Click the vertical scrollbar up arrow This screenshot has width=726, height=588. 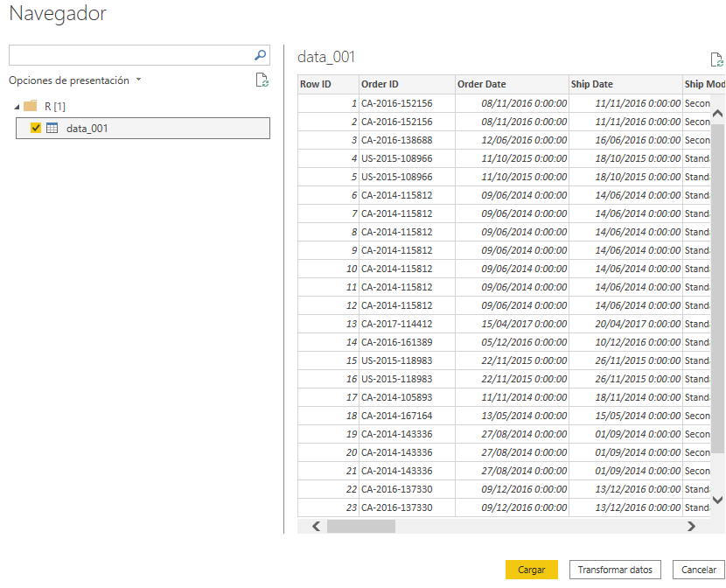click(717, 112)
